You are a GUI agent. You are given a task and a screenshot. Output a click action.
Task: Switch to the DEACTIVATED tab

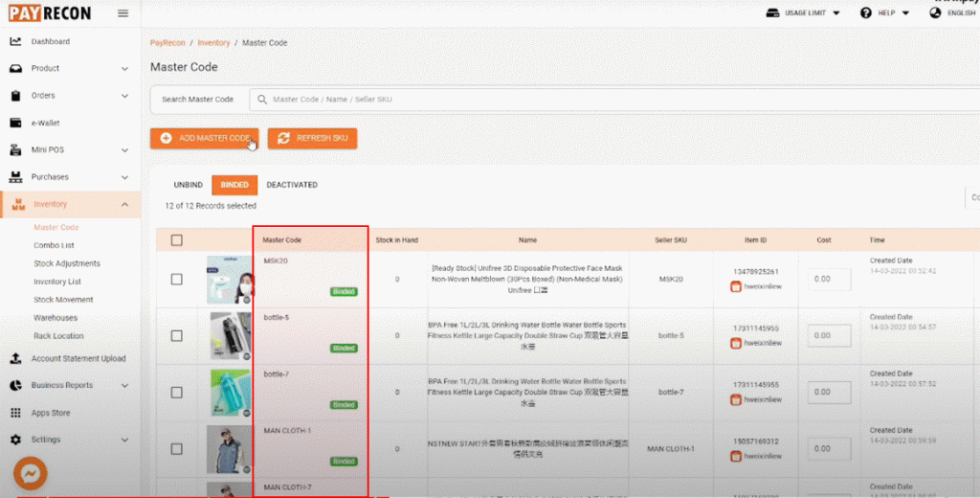point(292,185)
